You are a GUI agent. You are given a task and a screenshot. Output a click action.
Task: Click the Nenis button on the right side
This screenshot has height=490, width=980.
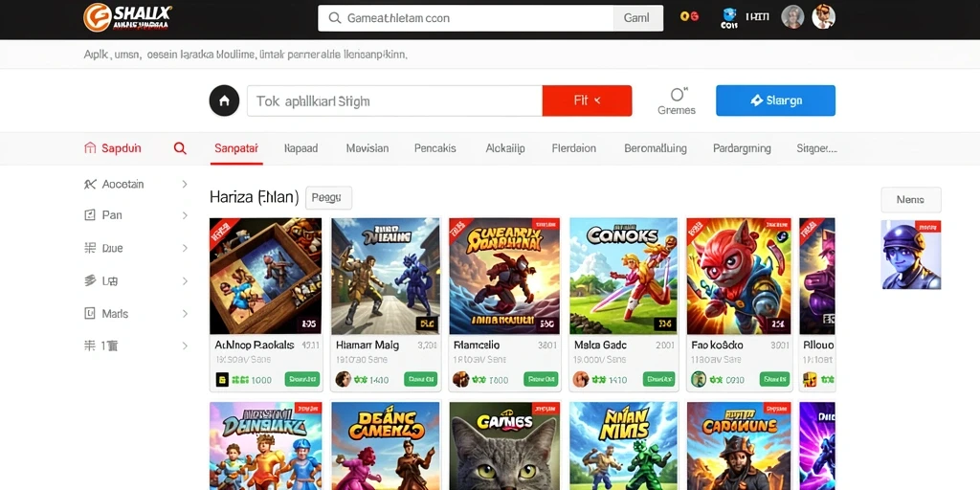[x=911, y=200]
